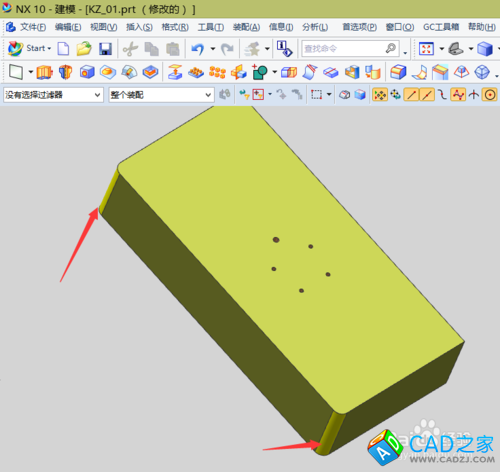This screenshot has height=472, width=500.
Task: Select the Edge Blend tool icon
Action: pyautogui.click(x=398, y=72)
